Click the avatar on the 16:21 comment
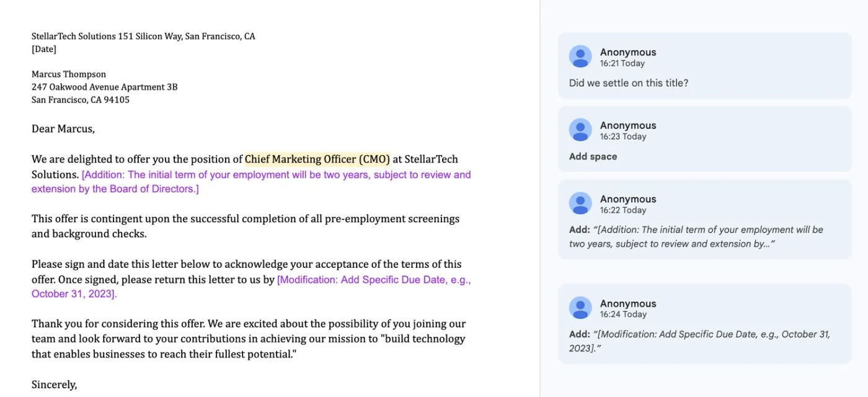This screenshot has width=868, height=397. 580,56
